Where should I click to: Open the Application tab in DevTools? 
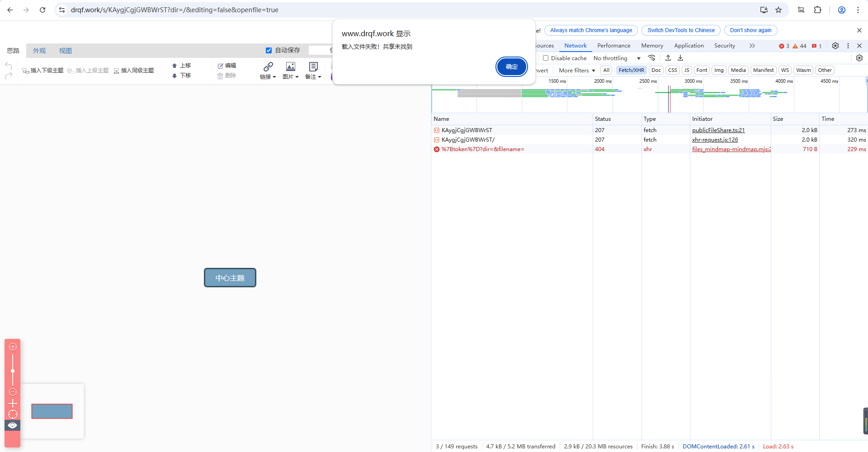pos(689,46)
